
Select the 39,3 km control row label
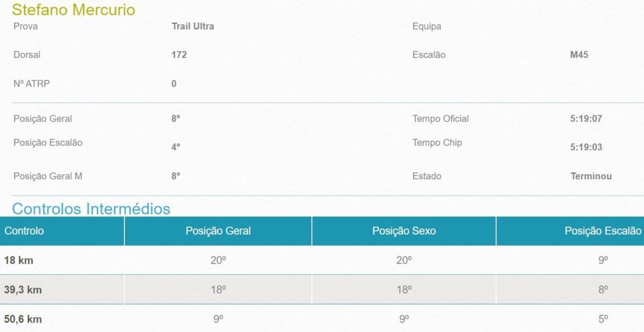23,289
